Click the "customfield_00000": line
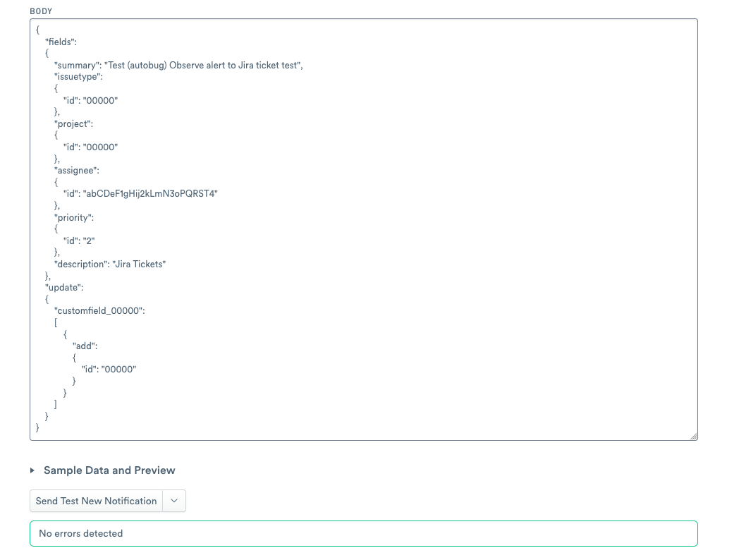Screen dimensions: 746x560 99,311
